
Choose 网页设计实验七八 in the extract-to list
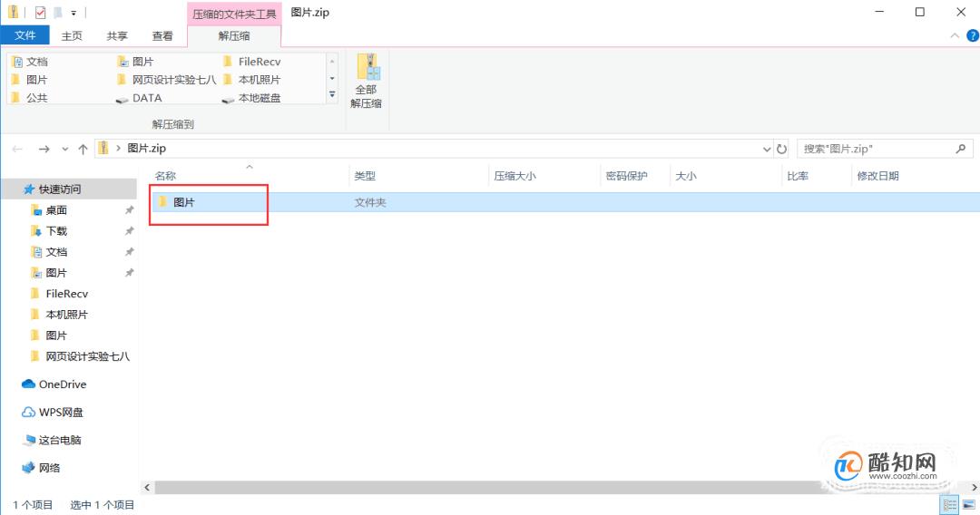tap(166, 79)
